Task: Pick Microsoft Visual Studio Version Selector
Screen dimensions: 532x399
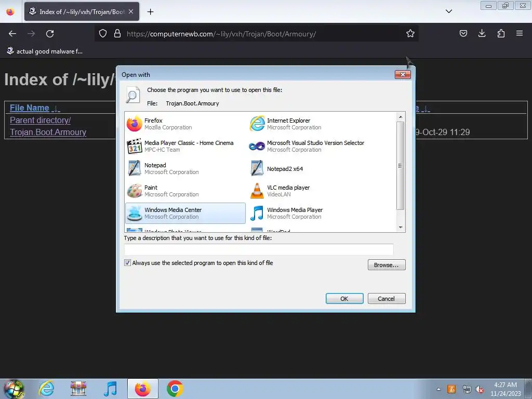Action: pyautogui.click(x=308, y=146)
